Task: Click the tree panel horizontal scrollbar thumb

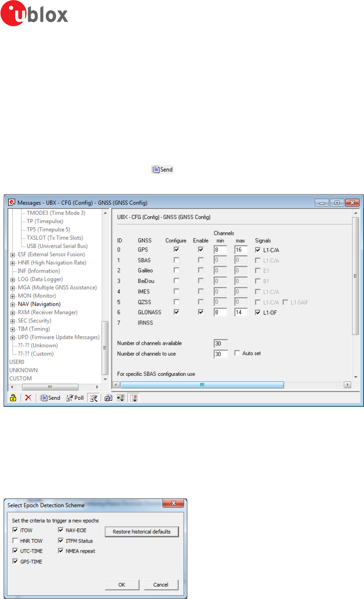Action: coord(51,386)
